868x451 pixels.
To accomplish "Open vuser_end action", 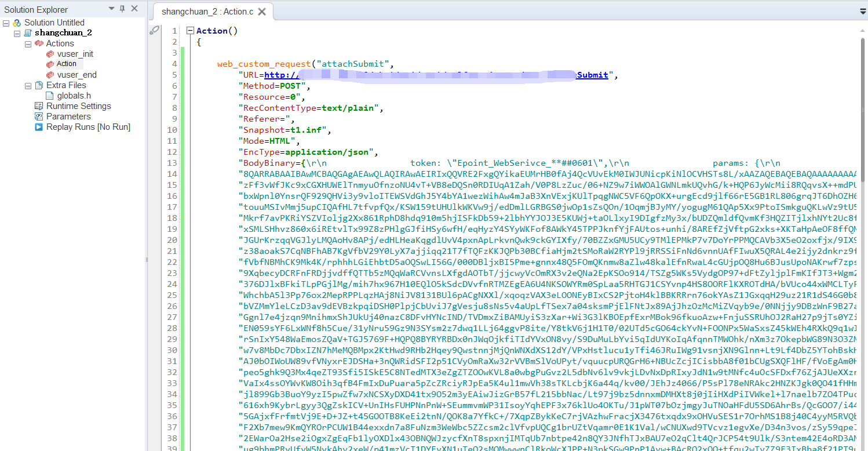I will (76, 75).
